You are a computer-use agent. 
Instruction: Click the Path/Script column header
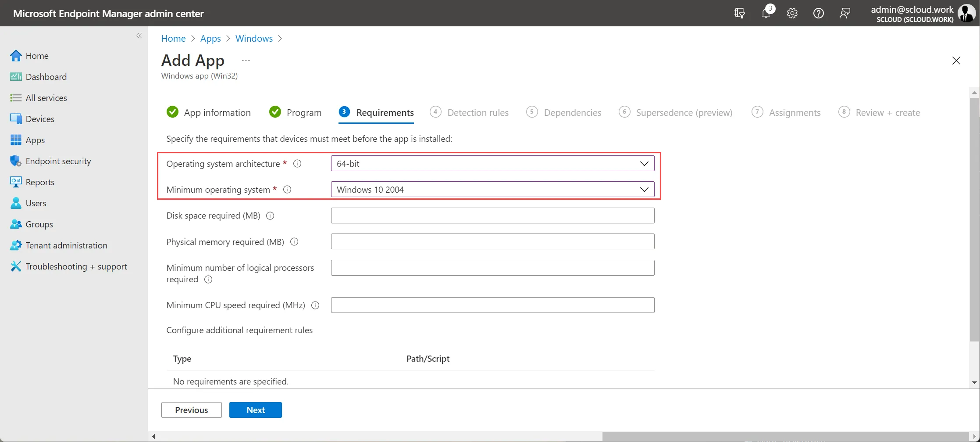point(428,359)
